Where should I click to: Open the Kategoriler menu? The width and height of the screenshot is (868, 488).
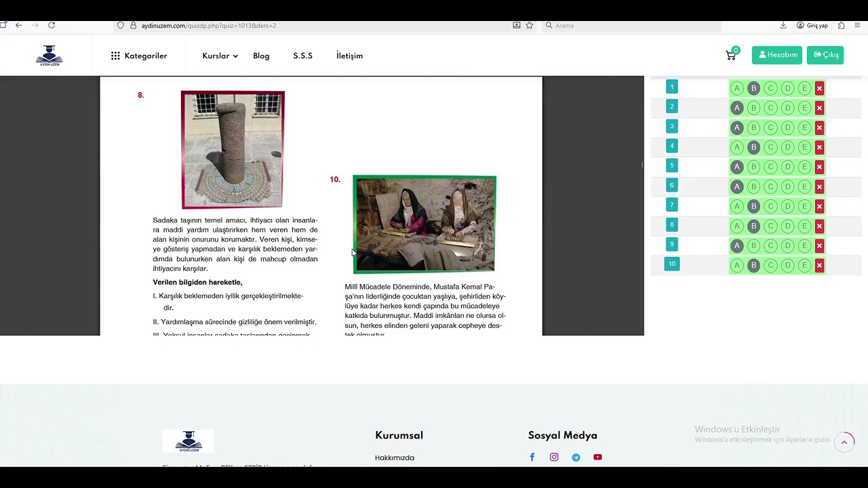click(x=139, y=56)
